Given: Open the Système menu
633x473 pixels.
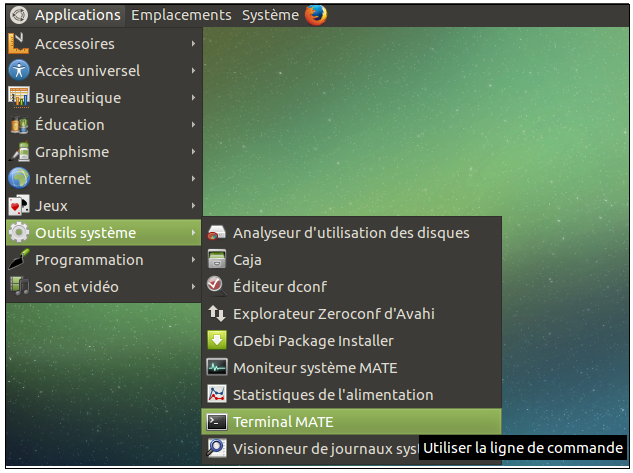Looking at the screenshot, I should click(270, 15).
